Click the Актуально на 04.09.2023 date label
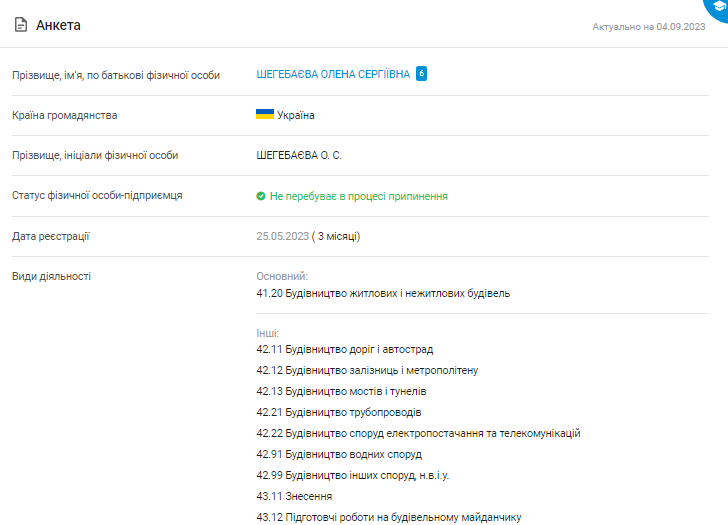The image size is (728, 525). [648, 27]
